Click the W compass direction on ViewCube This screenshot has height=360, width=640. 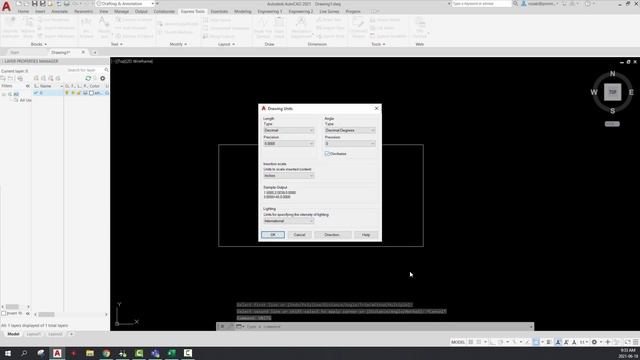(x=594, y=92)
